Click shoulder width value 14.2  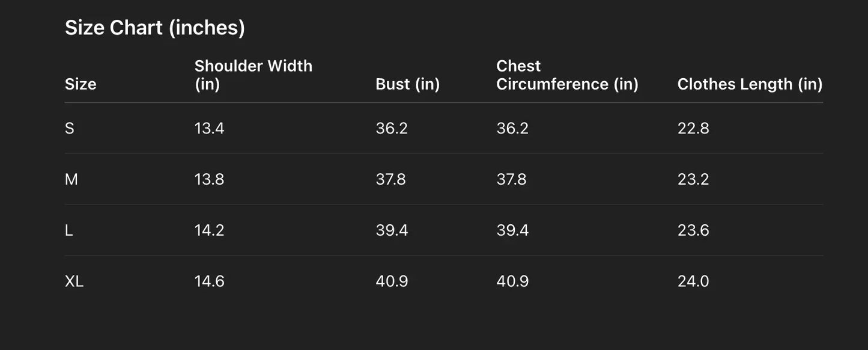(209, 230)
